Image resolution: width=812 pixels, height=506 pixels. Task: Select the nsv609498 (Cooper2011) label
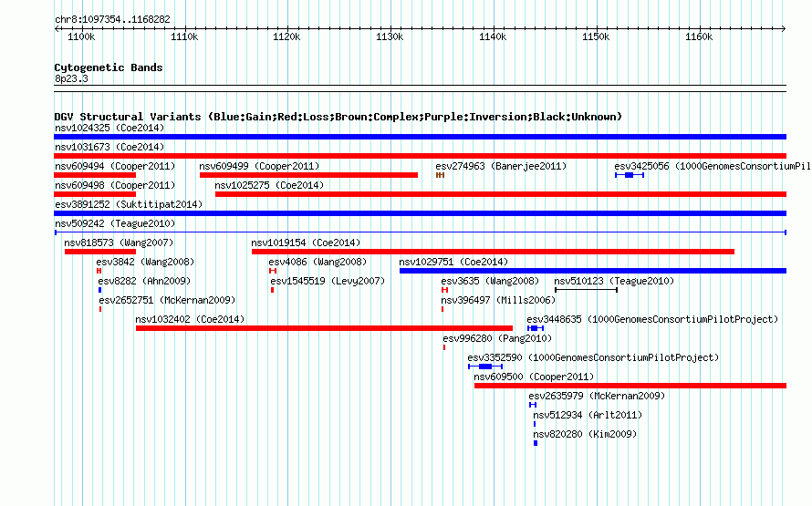[x=115, y=185]
